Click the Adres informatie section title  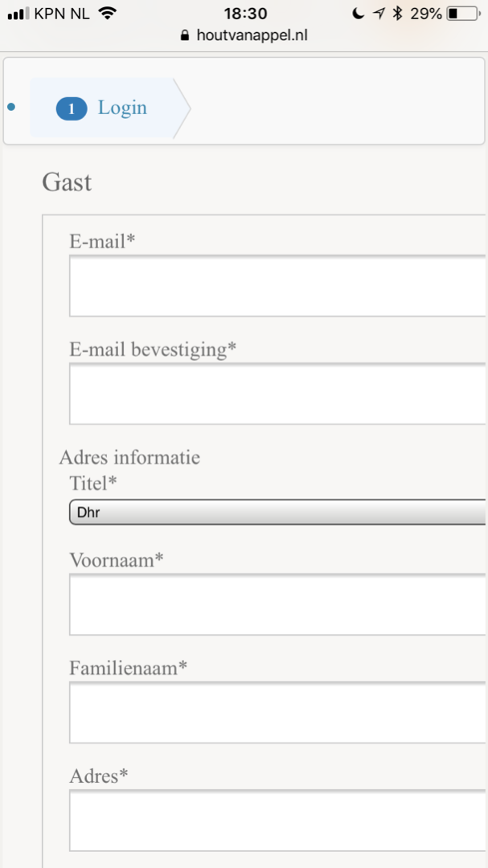click(129, 457)
